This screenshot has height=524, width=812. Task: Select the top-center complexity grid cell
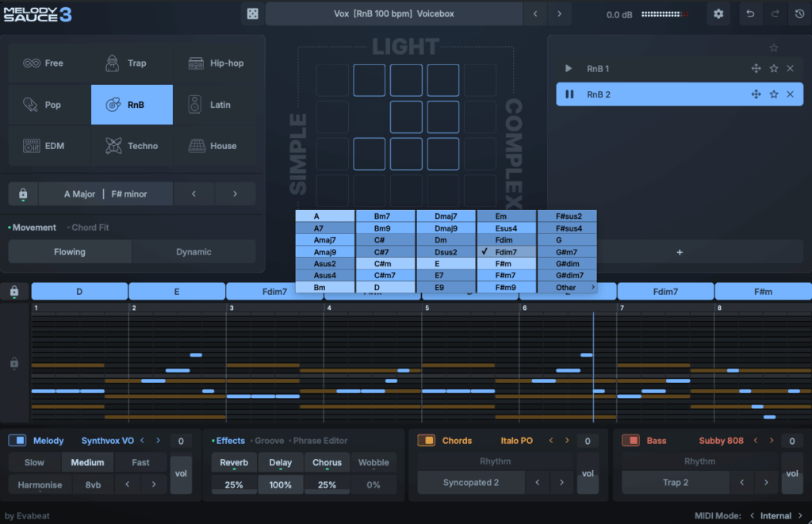coord(406,80)
